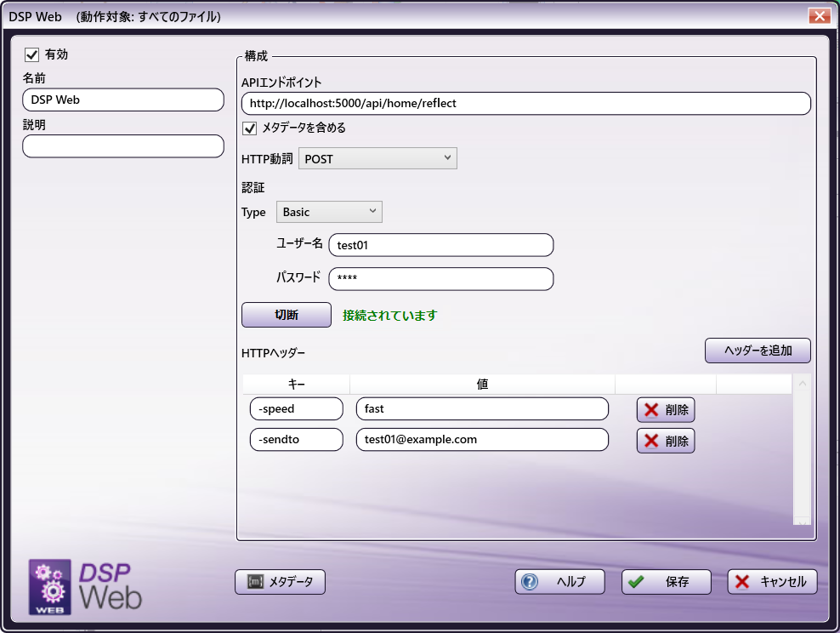
Task: Click the HTTPヘッダー section label
Action: (273, 353)
